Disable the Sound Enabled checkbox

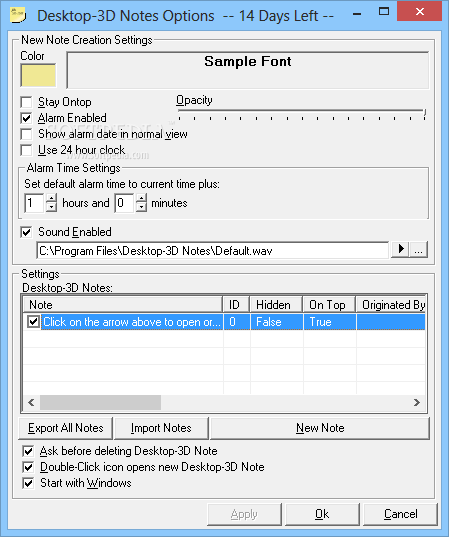click(x=26, y=232)
